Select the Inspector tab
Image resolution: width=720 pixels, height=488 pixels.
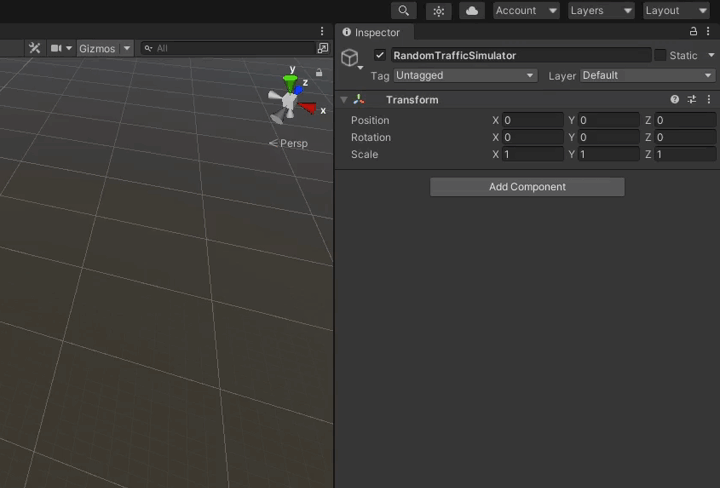click(371, 32)
